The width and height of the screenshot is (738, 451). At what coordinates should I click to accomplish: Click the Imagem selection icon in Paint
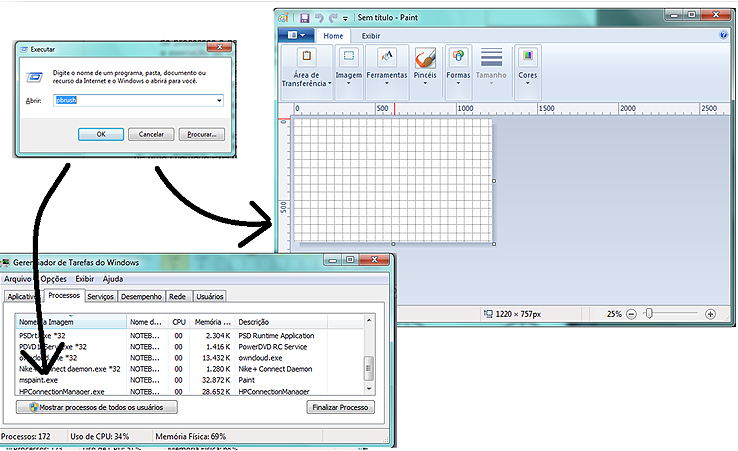[348, 58]
